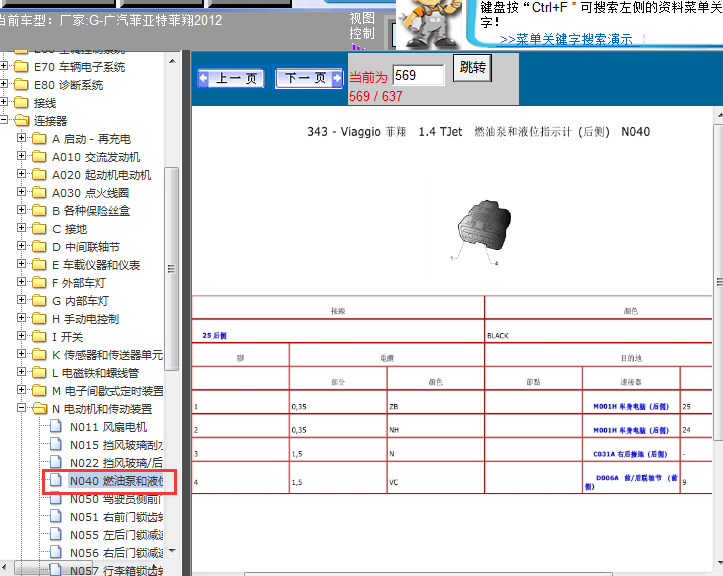Viewport: 723px width, 576px height.
Task: Expand the E70 车辆电子系统 node
Action: 4,66
